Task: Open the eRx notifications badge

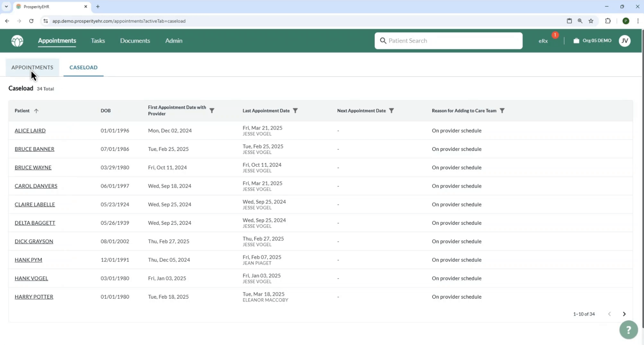Action: pyautogui.click(x=555, y=35)
